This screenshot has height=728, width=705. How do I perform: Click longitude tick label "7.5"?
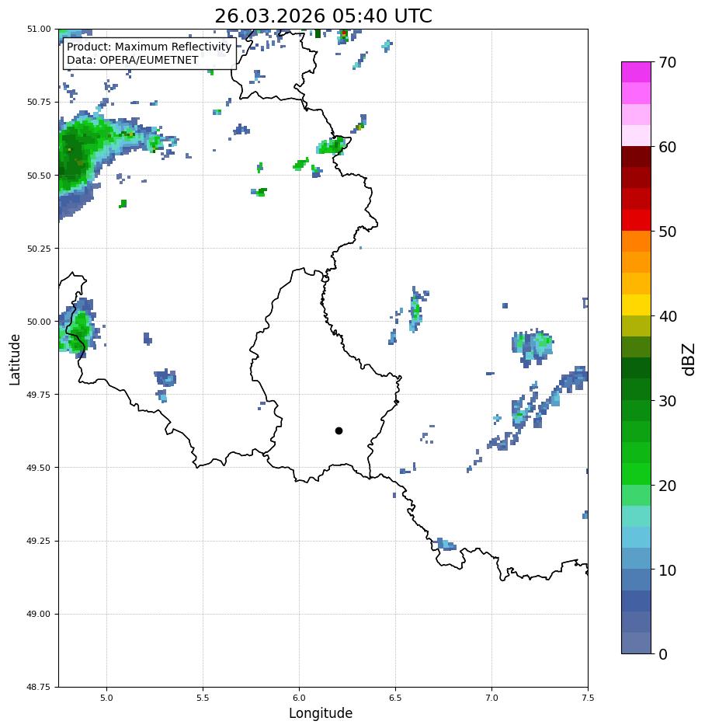(588, 698)
